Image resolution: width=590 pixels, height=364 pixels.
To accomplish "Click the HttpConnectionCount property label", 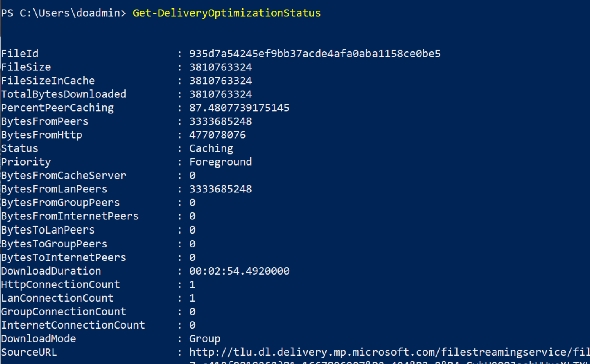I will [x=61, y=284].
